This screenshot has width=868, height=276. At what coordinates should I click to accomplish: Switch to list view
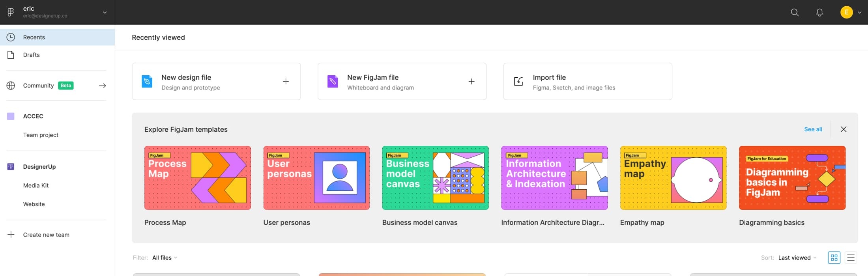tap(851, 257)
